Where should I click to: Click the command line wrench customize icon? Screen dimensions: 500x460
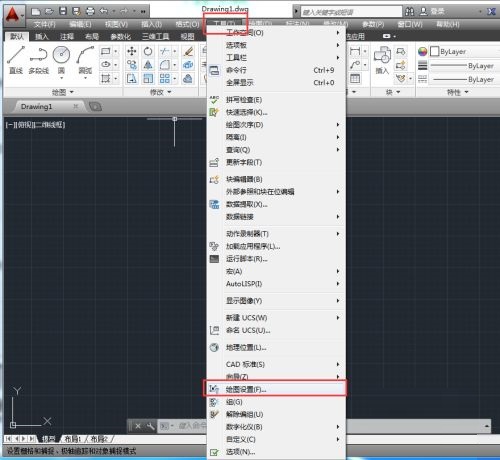point(150,426)
